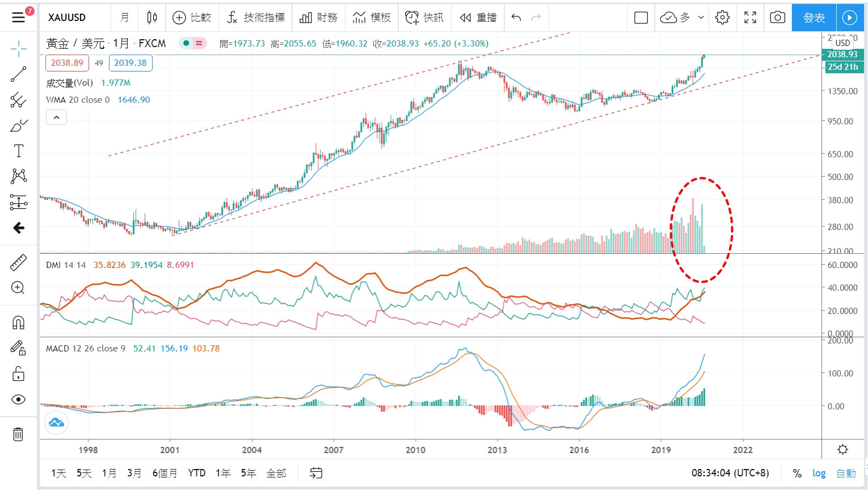Open the cloud layout dropdown arrow

point(701,18)
